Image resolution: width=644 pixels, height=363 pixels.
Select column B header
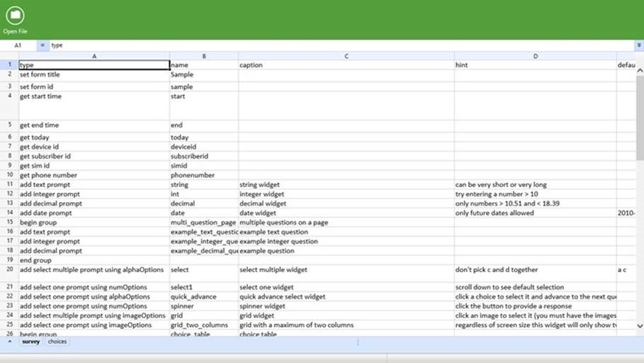(204, 56)
